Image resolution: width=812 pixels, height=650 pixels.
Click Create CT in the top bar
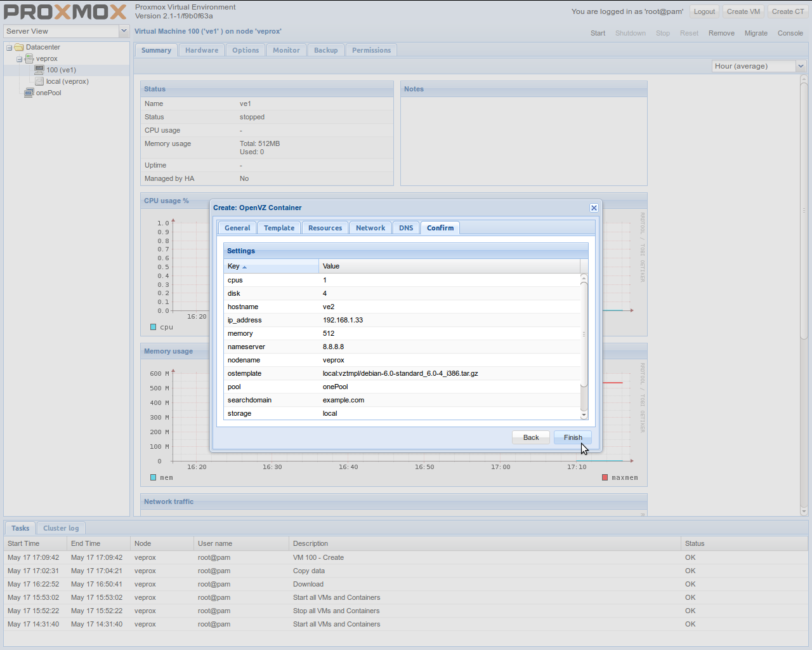click(x=787, y=11)
